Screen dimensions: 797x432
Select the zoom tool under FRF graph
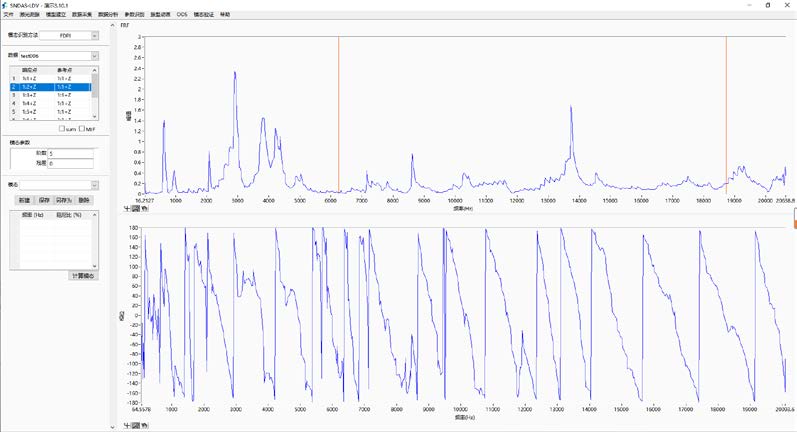pyautogui.click(x=135, y=209)
